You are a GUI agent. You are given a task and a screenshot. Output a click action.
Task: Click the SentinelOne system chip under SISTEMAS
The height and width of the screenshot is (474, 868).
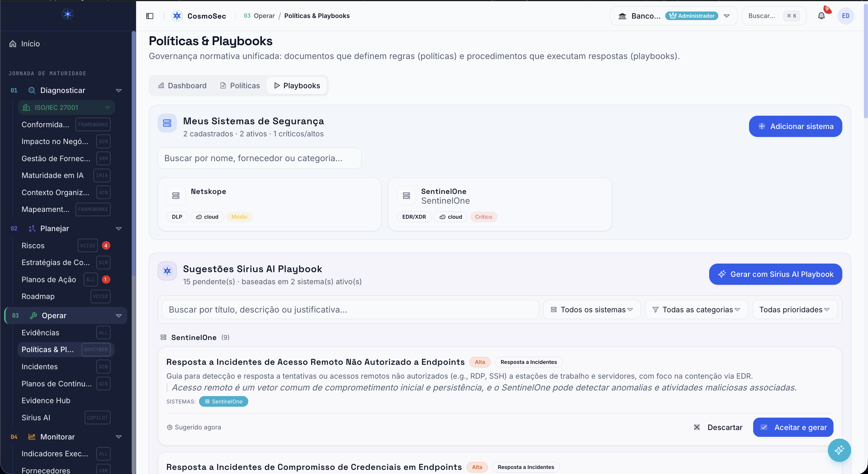click(223, 401)
